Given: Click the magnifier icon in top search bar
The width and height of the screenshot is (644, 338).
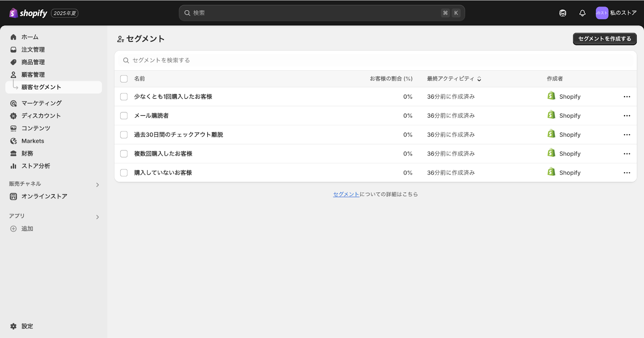Looking at the screenshot, I should click(x=187, y=13).
